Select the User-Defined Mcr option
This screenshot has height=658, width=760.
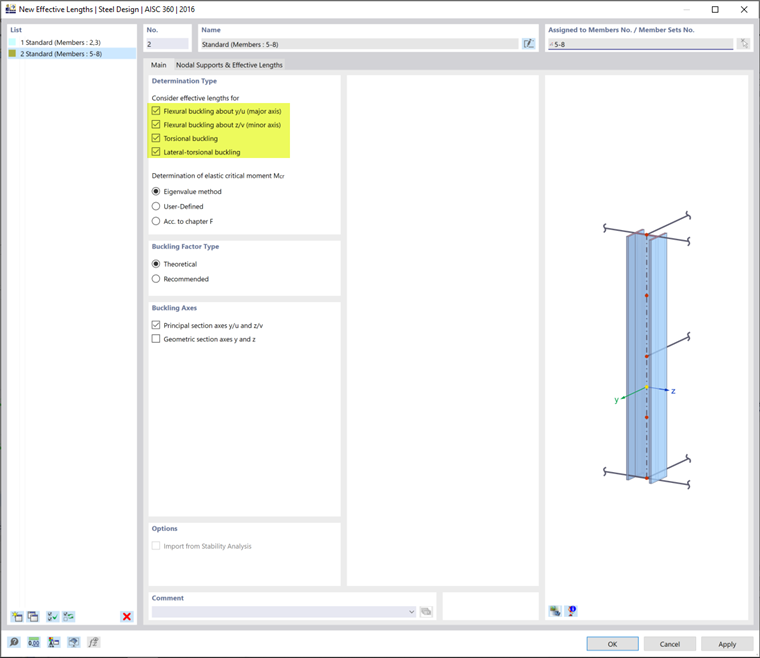pos(156,206)
